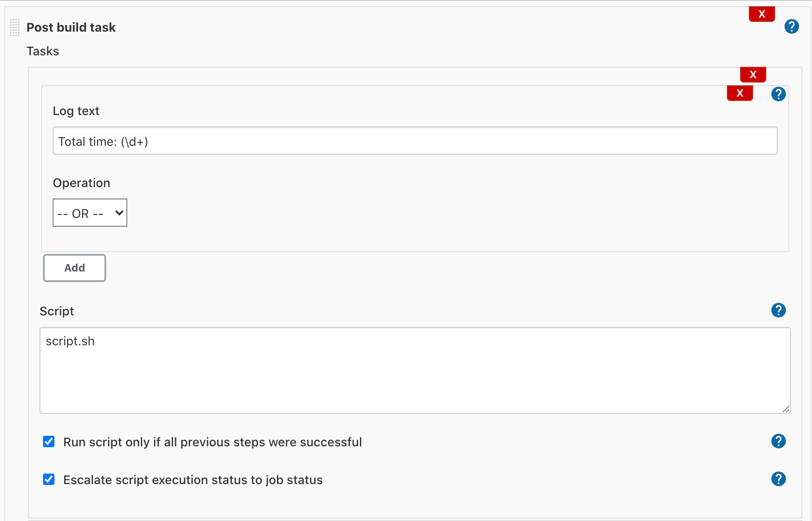Screen dimensions: 812x521
Task: Remove the Post build task with topmost red X
Action: (762, 14)
